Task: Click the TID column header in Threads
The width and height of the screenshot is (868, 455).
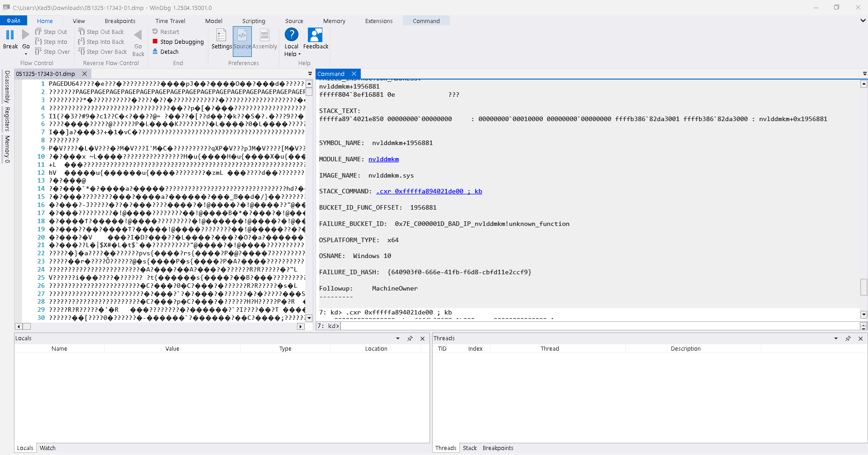Action: pos(442,348)
